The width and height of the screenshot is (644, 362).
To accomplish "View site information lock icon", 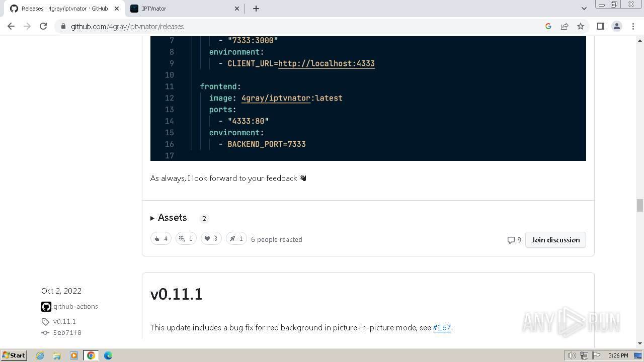I will click(63, 26).
